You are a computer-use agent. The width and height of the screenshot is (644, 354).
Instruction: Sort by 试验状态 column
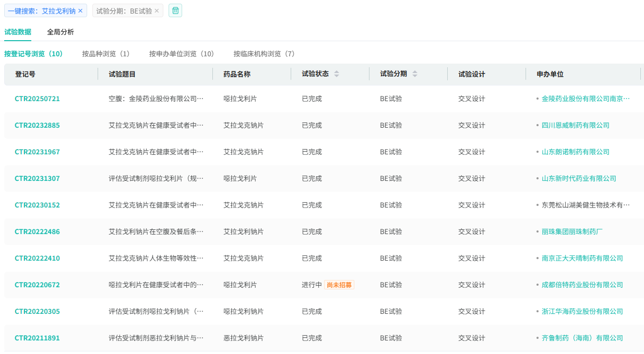click(337, 74)
